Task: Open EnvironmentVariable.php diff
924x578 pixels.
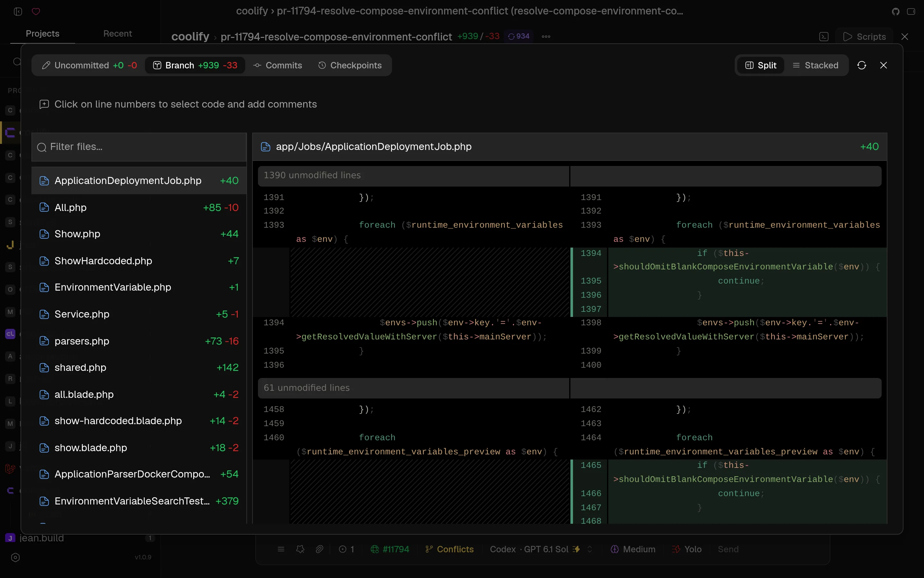Action: coord(139,287)
